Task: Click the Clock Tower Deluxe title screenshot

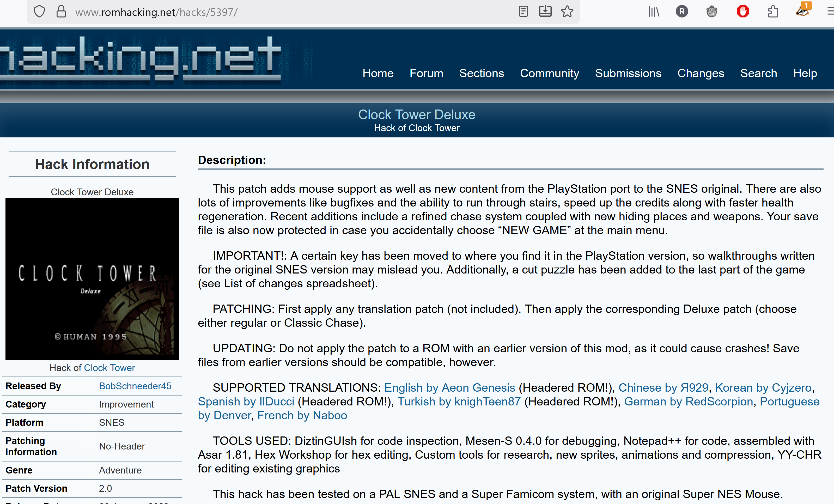Action: point(92,278)
